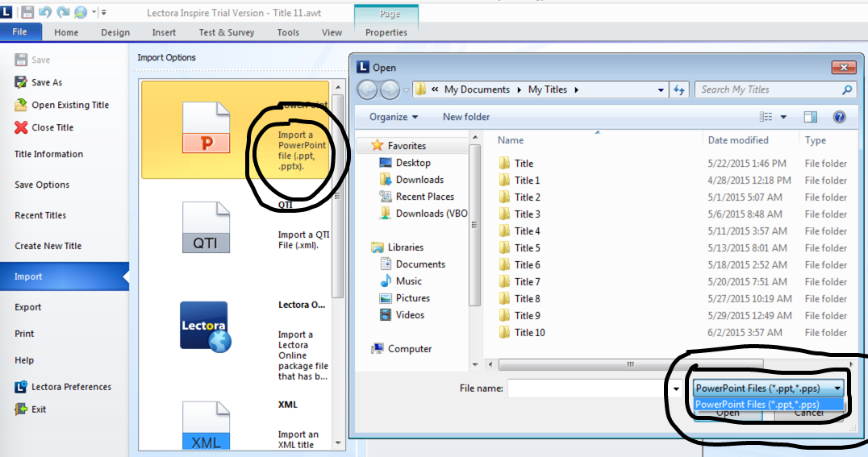The image size is (868, 457).
Task: Click the file list horizontal scrollbar
Action: pos(631,364)
